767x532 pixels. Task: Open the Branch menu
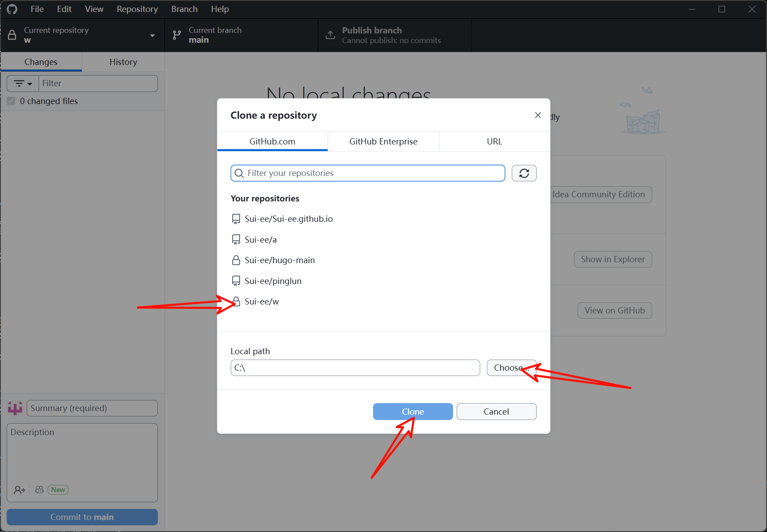(x=185, y=9)
